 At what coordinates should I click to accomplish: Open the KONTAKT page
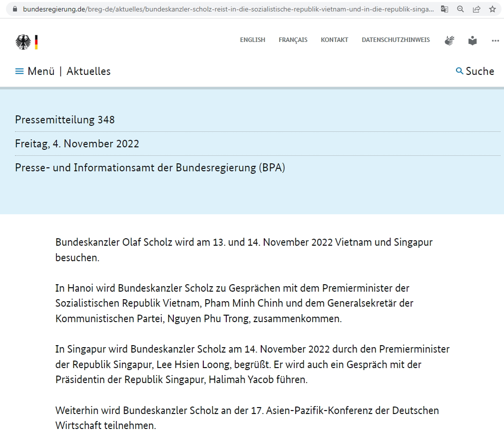[334, 40]
